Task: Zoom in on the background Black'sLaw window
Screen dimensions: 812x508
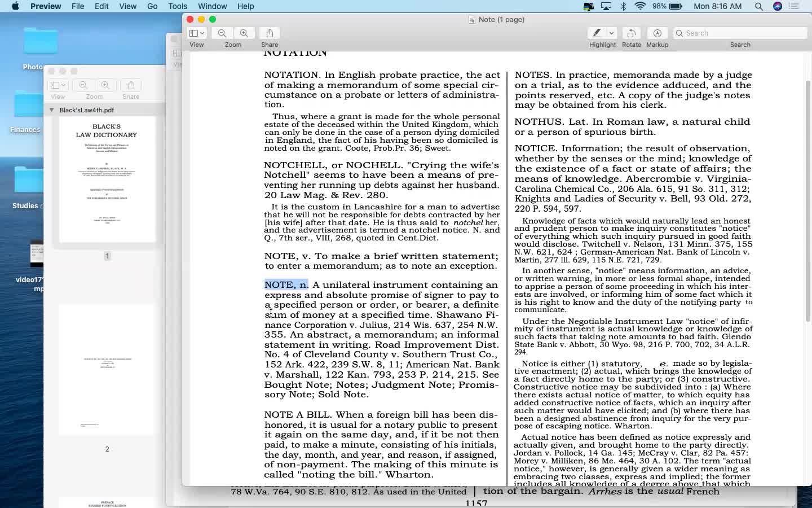Action: pyautogui.click(x=105, y=85)
